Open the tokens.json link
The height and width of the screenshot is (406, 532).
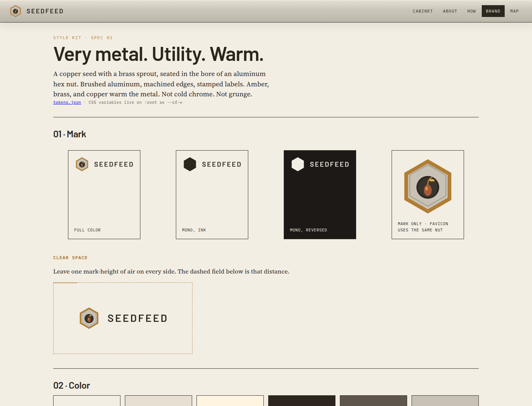pos(67,102)
